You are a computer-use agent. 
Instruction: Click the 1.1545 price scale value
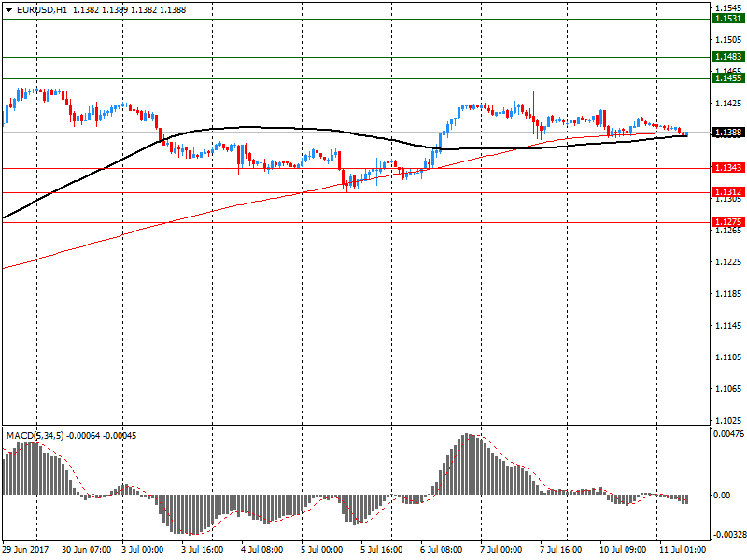729,8
